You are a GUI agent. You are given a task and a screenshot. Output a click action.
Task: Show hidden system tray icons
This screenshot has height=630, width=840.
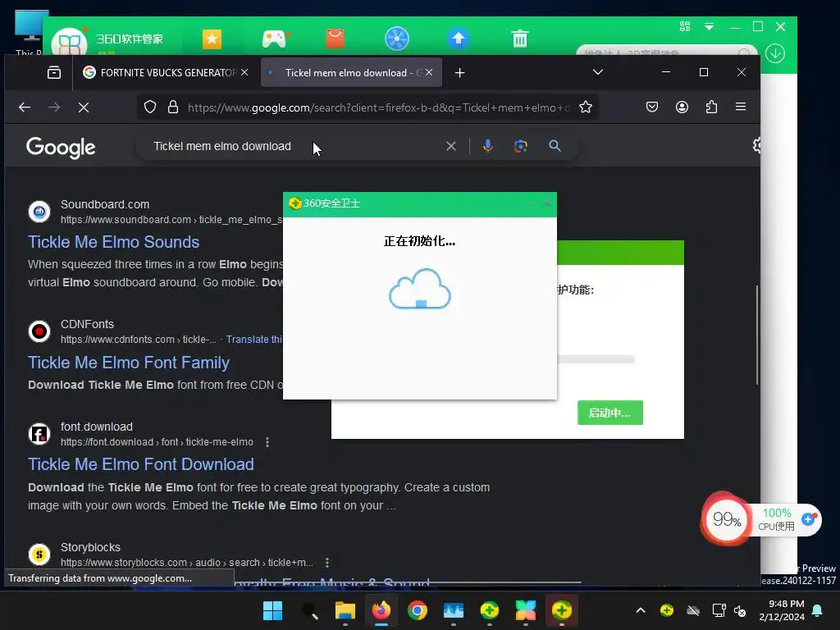pos(641,610)
